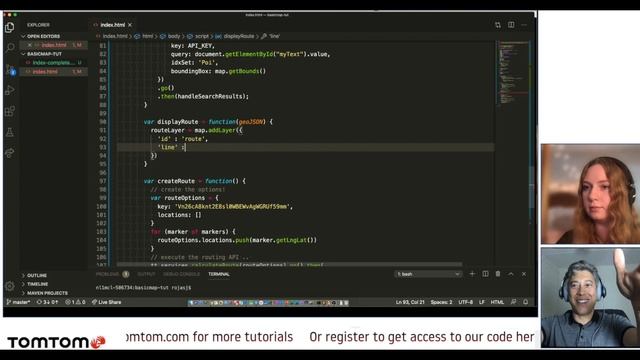Click the LF end-of-line status item
This screenshot has width=640, height=360.
click(482, 302)
